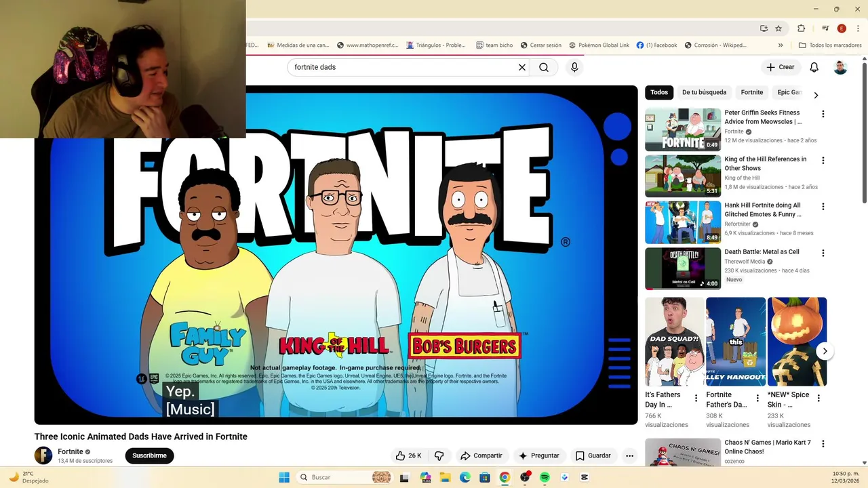
Task: Open options for Hank Hill Glitched Emotes video
Action: (x=823, y=207)
